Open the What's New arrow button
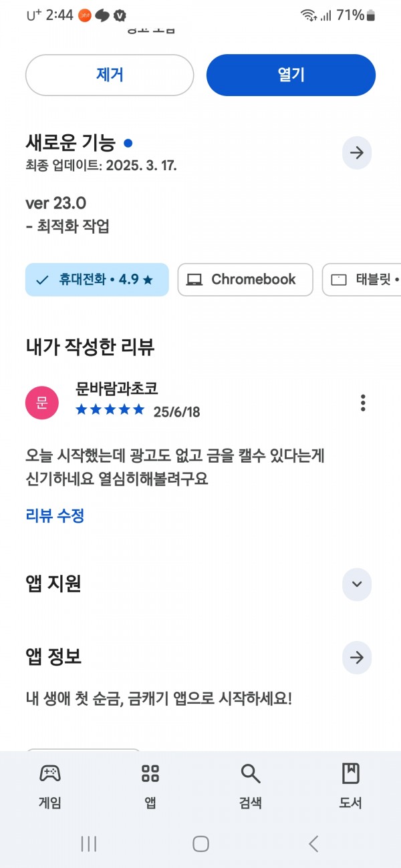The image size is (401, 868). [x=357, y=153]
